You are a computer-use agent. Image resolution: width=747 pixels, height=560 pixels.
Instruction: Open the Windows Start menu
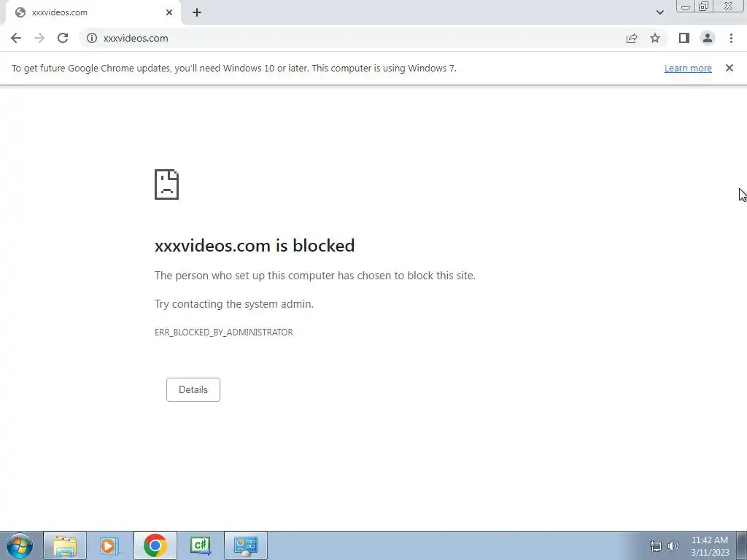coord(20,545)
